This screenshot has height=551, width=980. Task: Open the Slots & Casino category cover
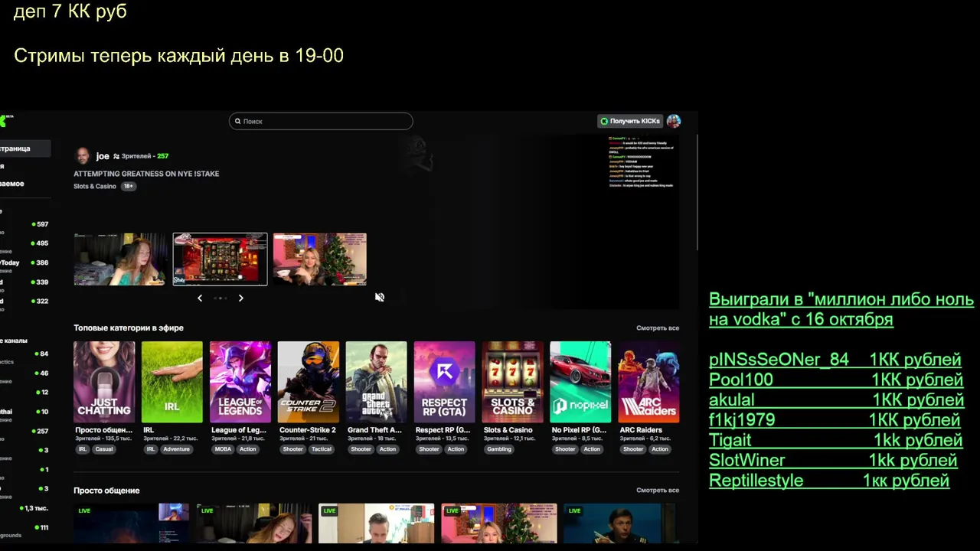[x=513, y=382]
